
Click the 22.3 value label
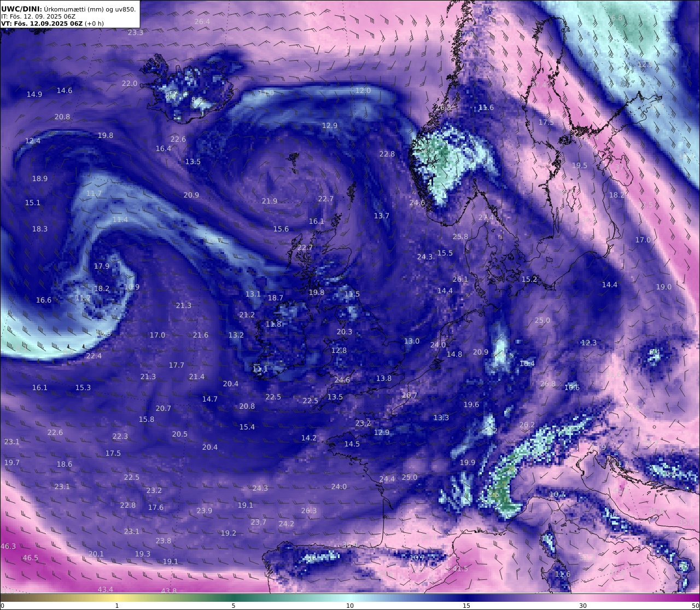click(120, 436)
